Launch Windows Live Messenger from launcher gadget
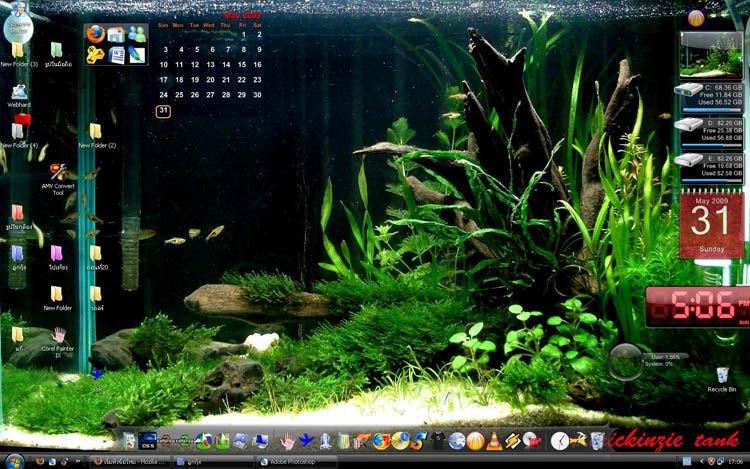750x469 pixels. (136, 33)
